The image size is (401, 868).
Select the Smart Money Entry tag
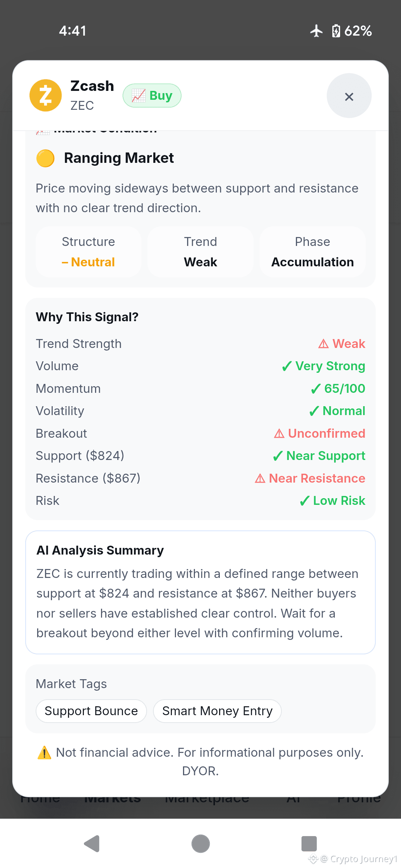pos(217,711)
